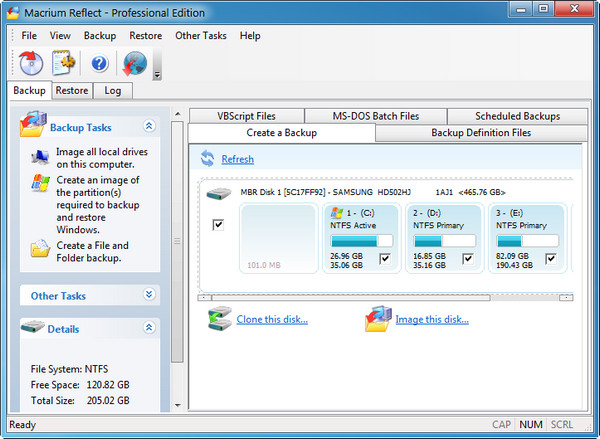Screen dimensions: 600x439
Task: Click the Image this disk folder icon
Action: click(377, 319)
